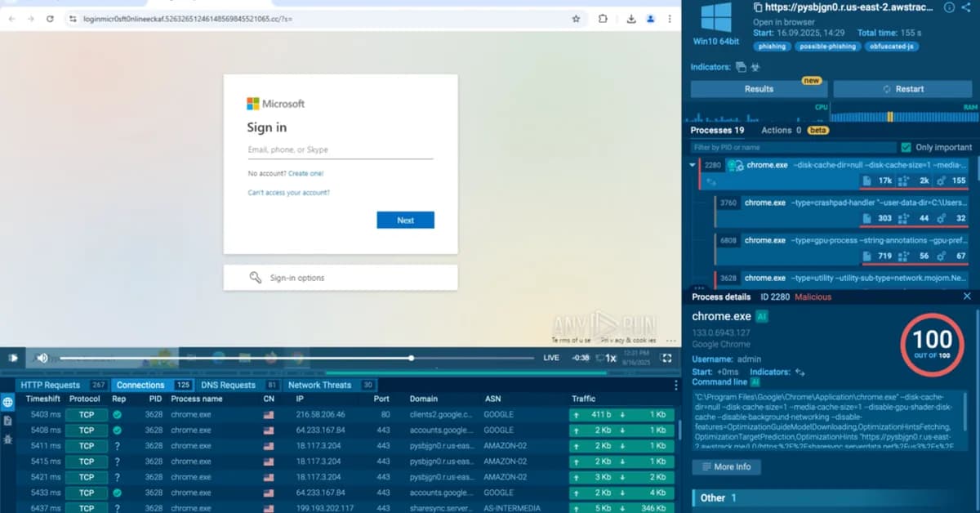Click the possible-phishing tag

pyautogui.click(x=827, y=47)
